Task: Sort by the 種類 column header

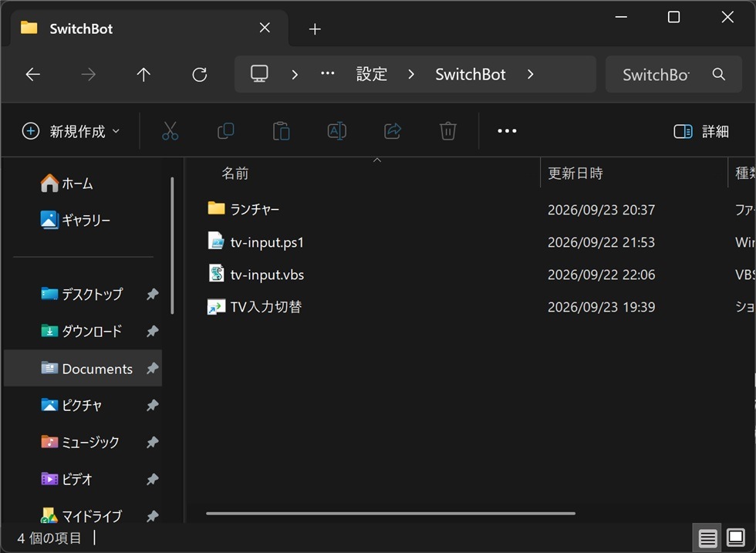Action: [745, 173]
